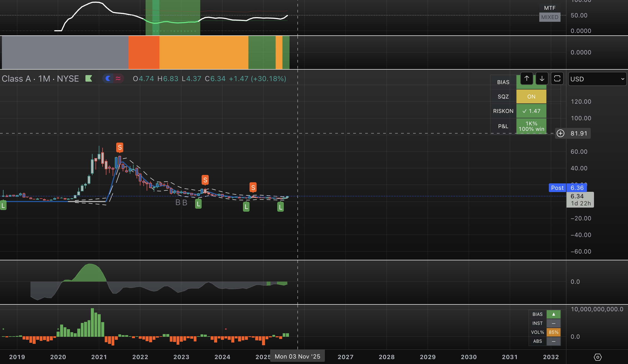The height and width of the screenshot is (364, 628).
Task: Click the rightmost green L signal marker
Action: point(281,207)
